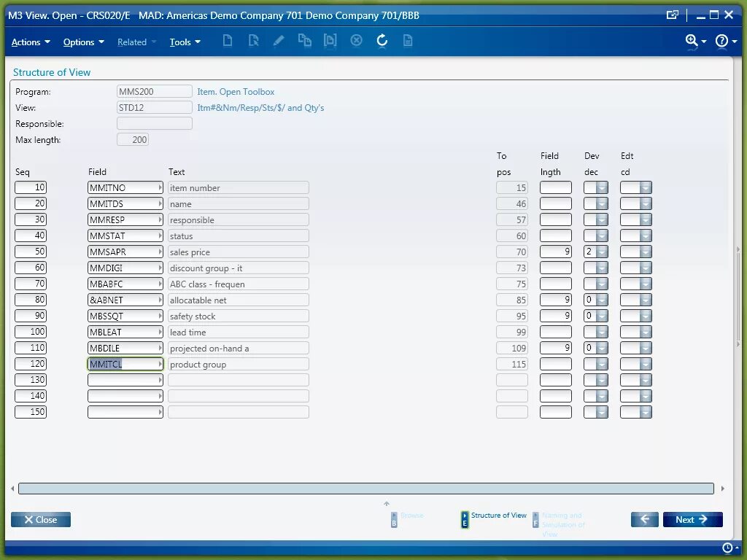Open the zoom magnifier menu
This screenshot has width=747, height=560.
tap(695, 41)
